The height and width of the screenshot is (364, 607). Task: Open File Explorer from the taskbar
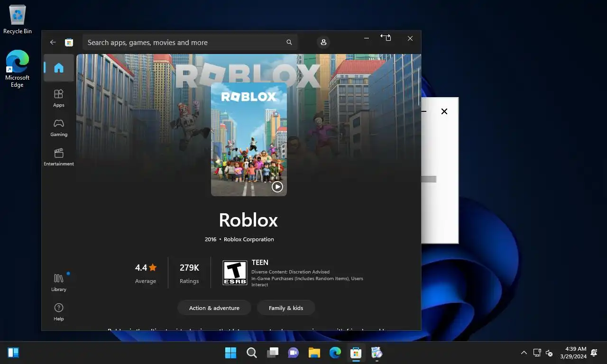[x=314, y=353]
